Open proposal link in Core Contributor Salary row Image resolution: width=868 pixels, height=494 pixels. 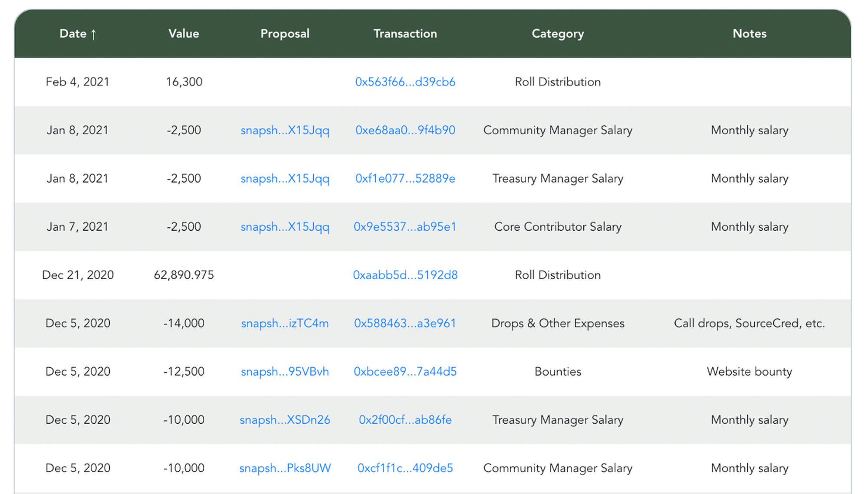click(x=285, y=227)
